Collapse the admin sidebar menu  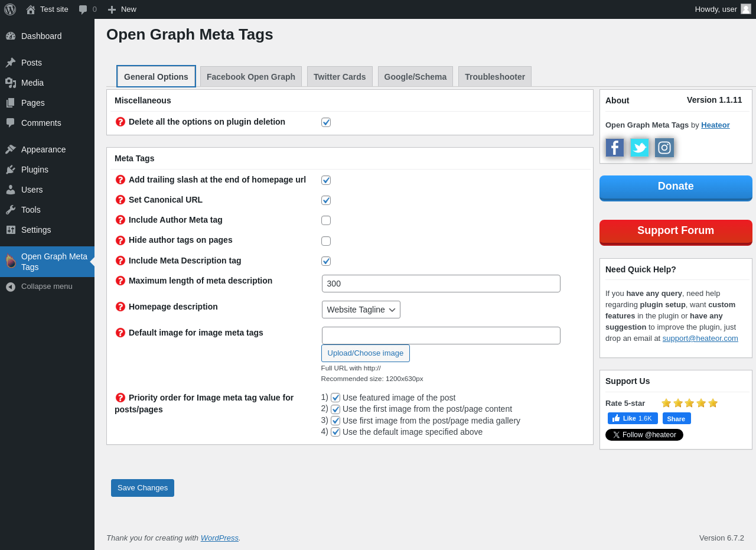pyautogui.click(x=47, y=287)
